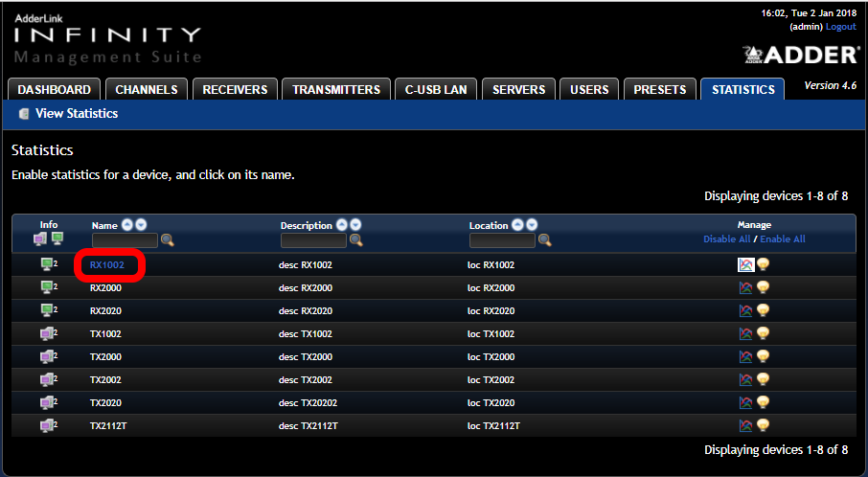The height and width of the screenshot is (477, 868).
Task: Click the statistics chart icon for RX2000
Action: tap(745, 287)
